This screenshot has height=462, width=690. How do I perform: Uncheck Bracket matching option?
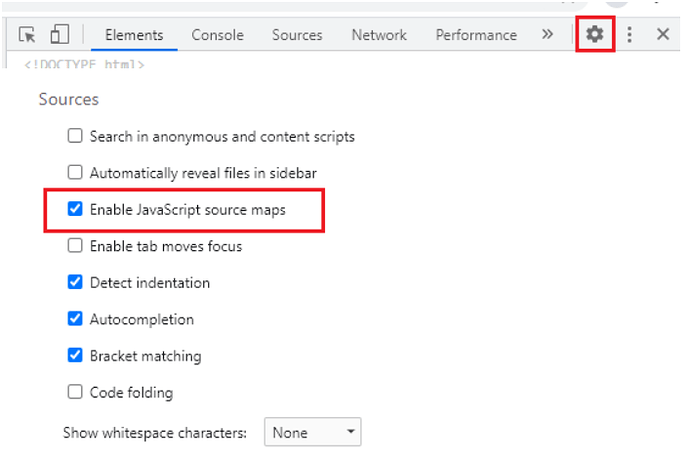pyautogui.click(x=75, y=355)
